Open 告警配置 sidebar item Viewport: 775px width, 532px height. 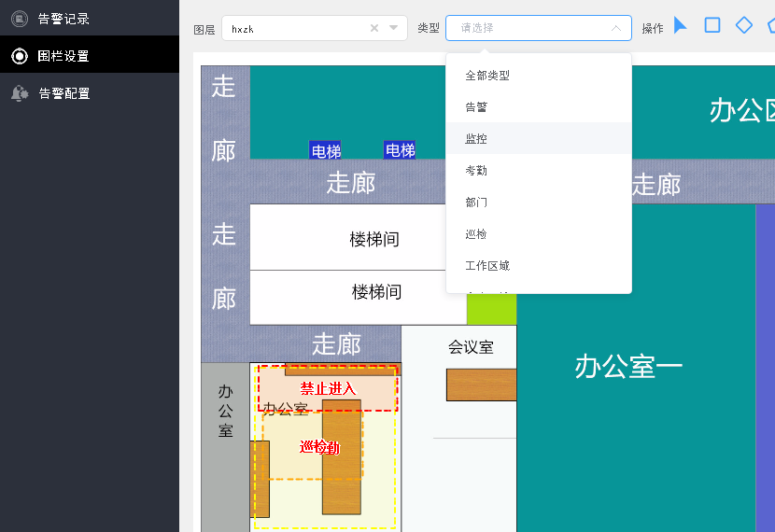click(x=89, y=93)
